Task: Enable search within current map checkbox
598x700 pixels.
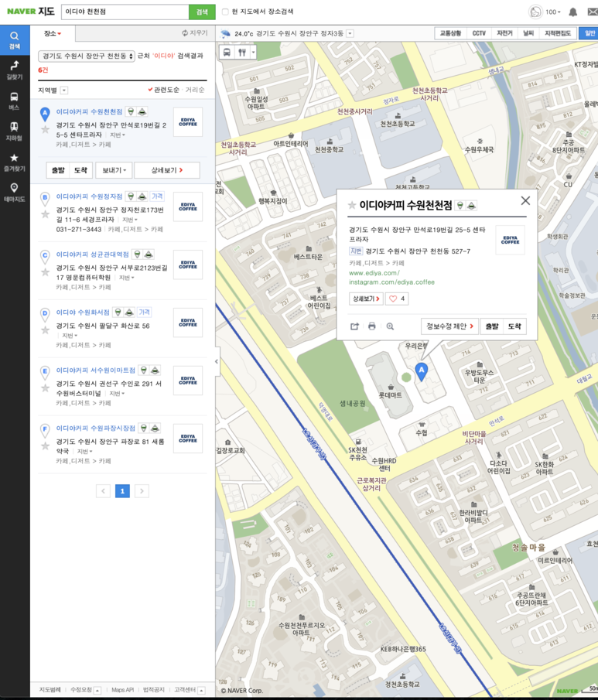Action: coord(226,12)
